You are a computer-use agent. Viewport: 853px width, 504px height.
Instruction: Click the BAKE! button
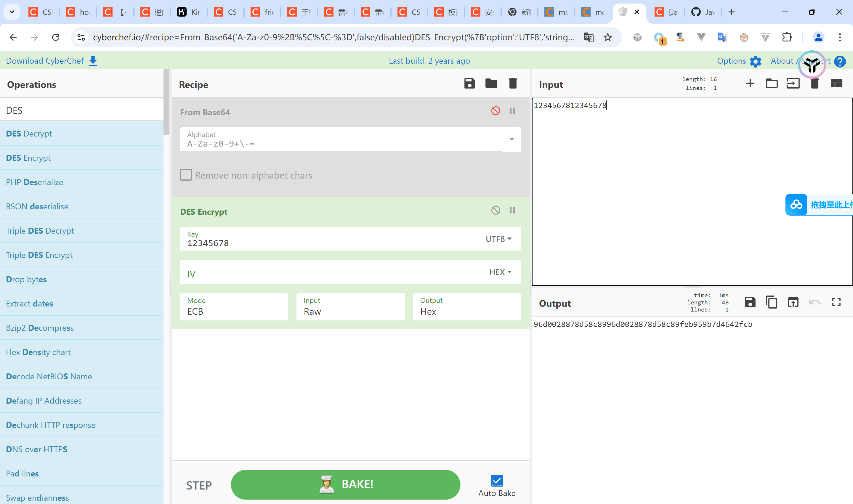[x=345, y=485]
